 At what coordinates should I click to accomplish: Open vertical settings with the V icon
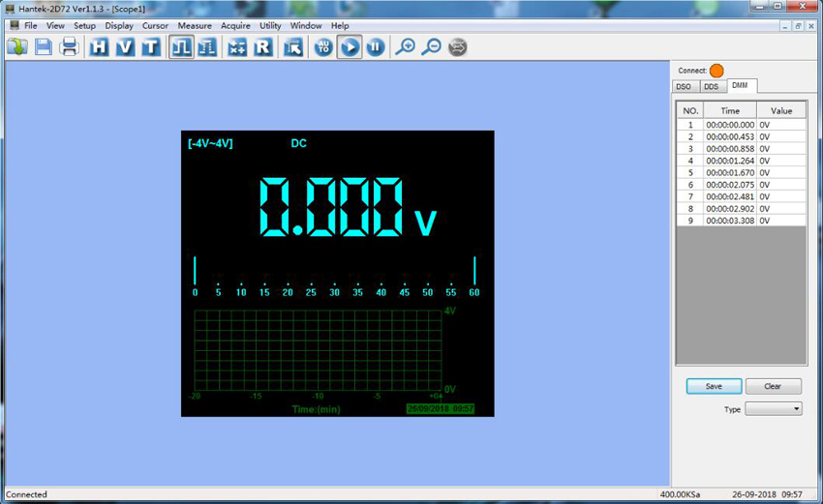(124, 47)
